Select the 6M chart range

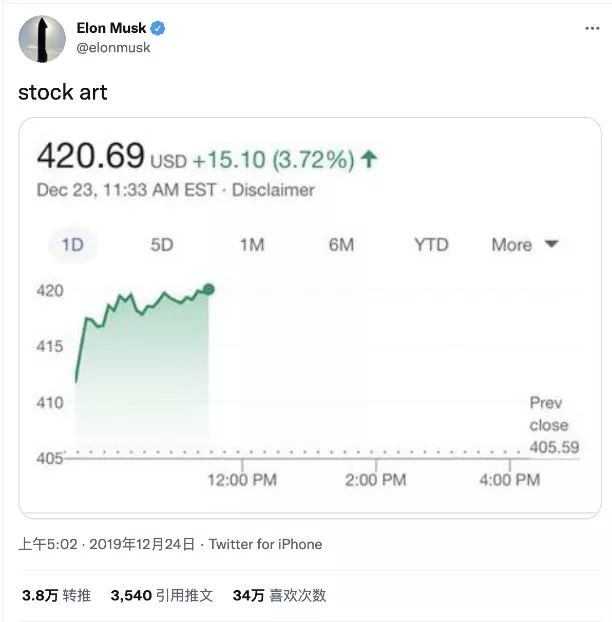(341, 245)
